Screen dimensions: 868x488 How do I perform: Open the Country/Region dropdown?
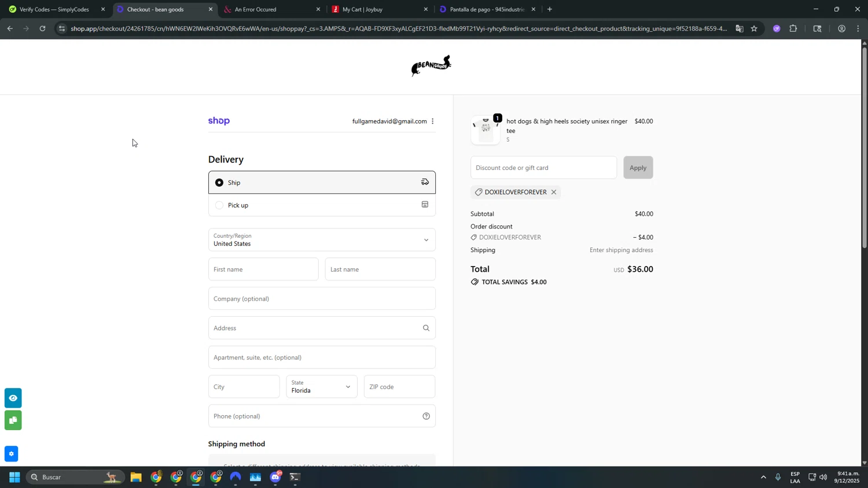point(322,239)
